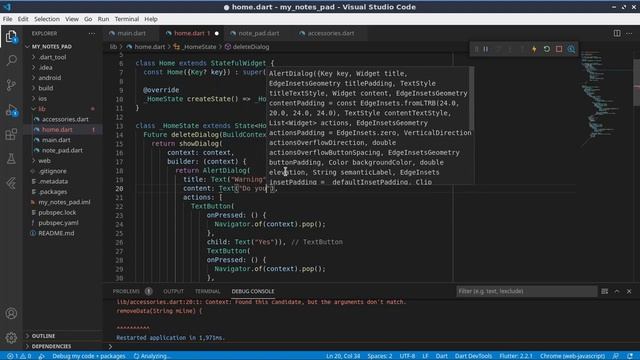This screenshot has width=640, height=360.
Task: Close the bottom panel
Action: coord(629,291)
